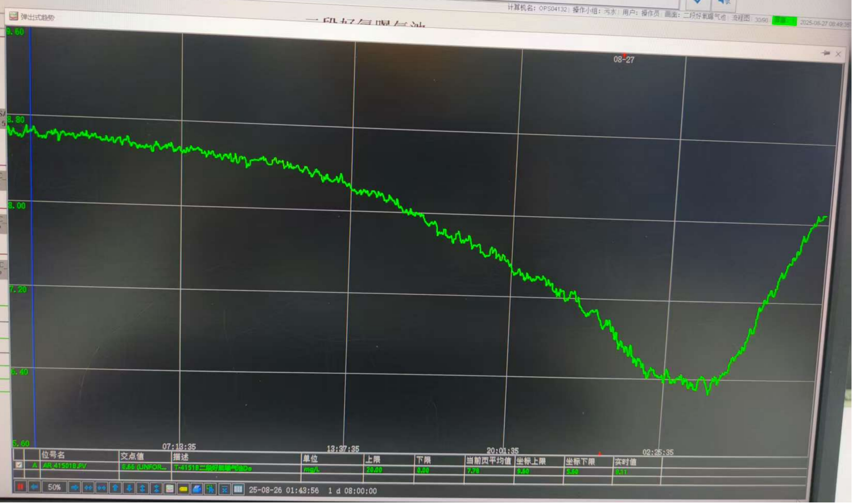Click the 坐标下限 column header
The width and height of the screenshot is (852, 504).
coord(580,462)
